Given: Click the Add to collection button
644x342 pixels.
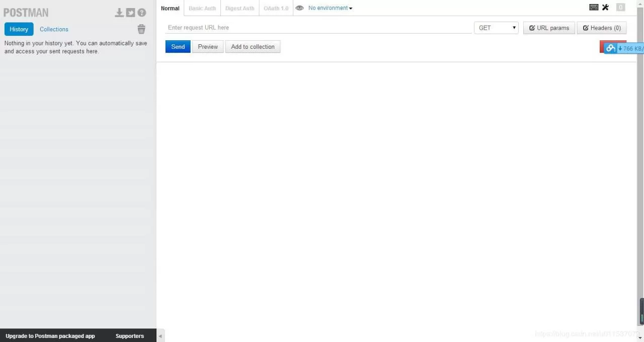Looking at the screenshot, I should 253,47.
